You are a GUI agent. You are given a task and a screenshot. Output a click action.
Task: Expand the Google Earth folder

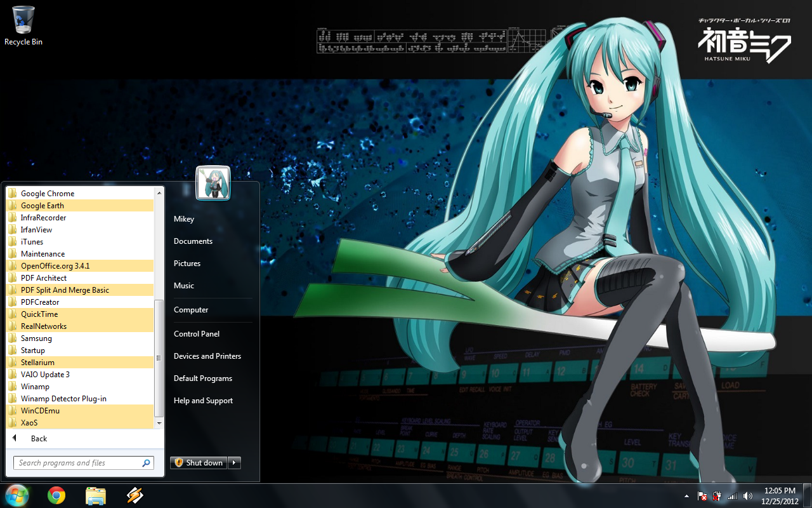point(43,206)
